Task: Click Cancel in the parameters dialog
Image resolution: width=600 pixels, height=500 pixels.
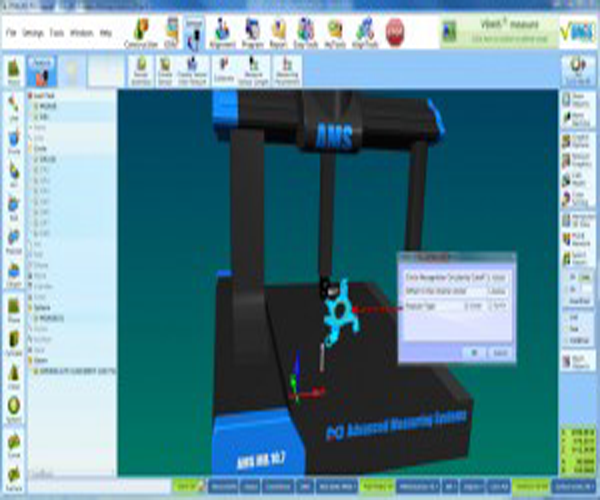Action: tap(500, 353)
